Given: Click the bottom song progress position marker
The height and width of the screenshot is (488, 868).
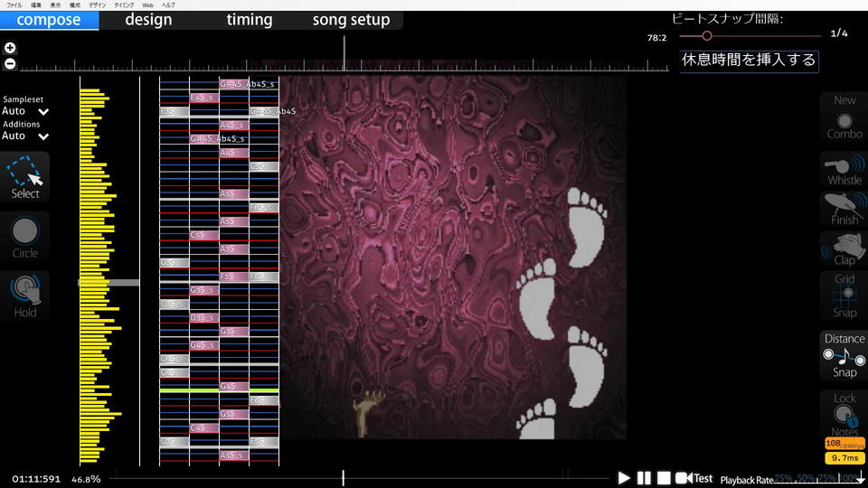Looking at the screenshot, I should (x=344, y=478).
